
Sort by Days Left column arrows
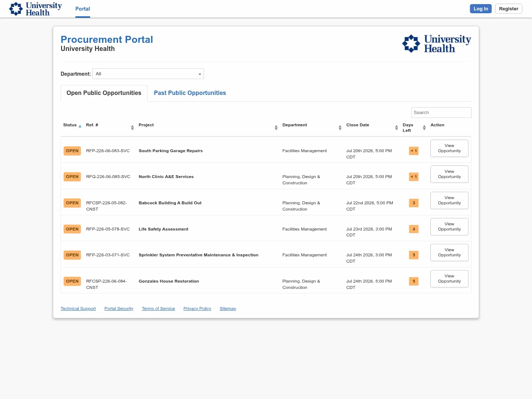pos(424,127)
